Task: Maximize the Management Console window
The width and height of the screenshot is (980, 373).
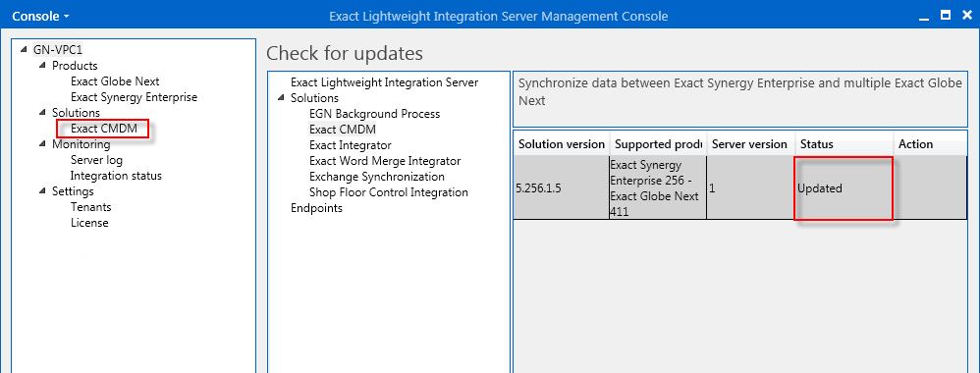Action: [x=945, y=16]
